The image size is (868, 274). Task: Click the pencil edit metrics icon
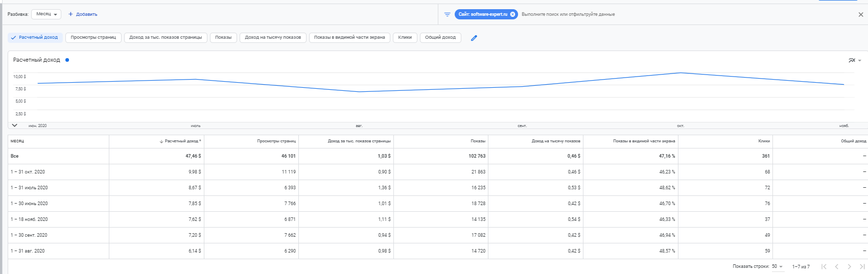tap(474, 38)
